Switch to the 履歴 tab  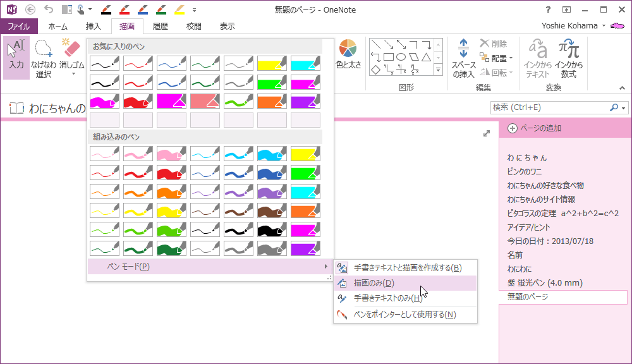pos(160,26)
